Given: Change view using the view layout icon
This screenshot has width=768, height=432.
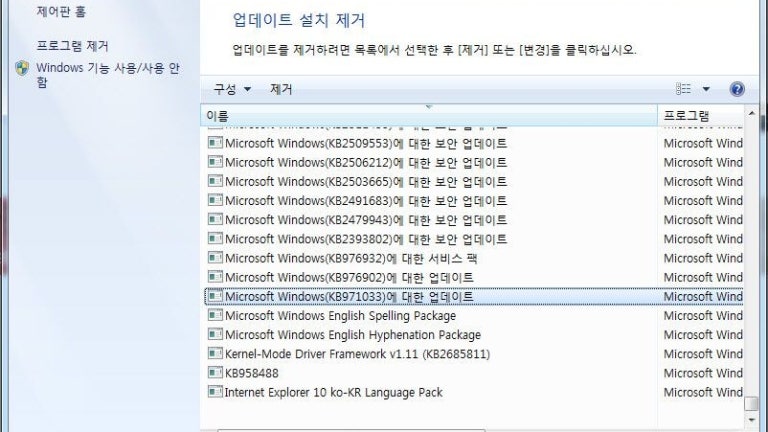Looking at the screenshot, I should tap(683, 89).
